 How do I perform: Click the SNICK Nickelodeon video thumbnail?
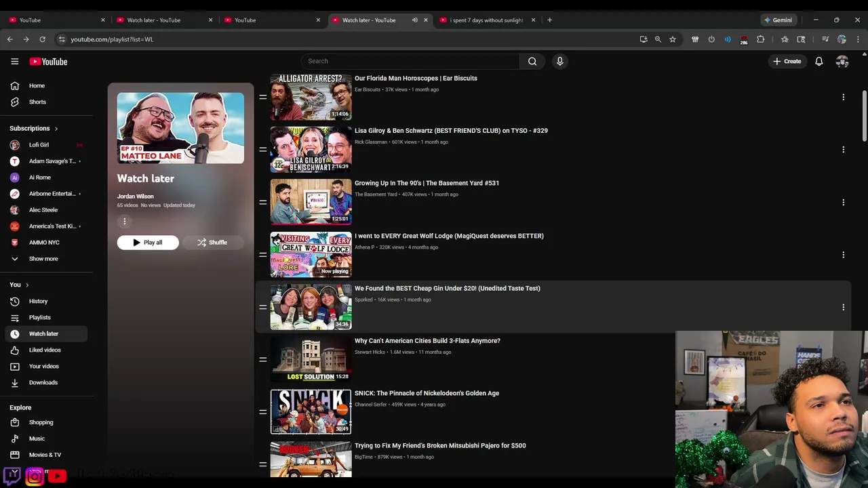[x=311, y=411]
